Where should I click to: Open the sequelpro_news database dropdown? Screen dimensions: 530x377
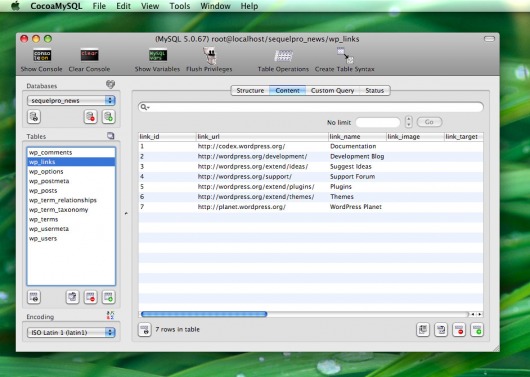pos(71,100)
